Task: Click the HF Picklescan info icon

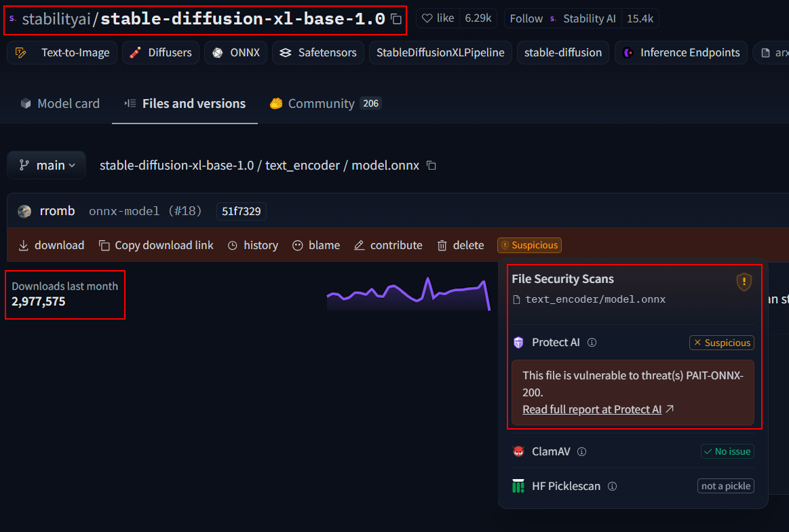Action: 613,486
